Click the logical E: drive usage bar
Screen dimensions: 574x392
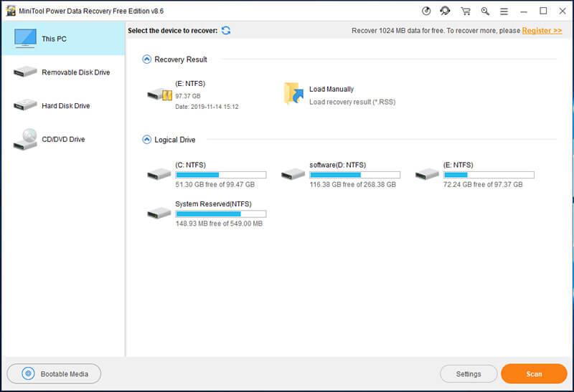(x=489, y=175)
